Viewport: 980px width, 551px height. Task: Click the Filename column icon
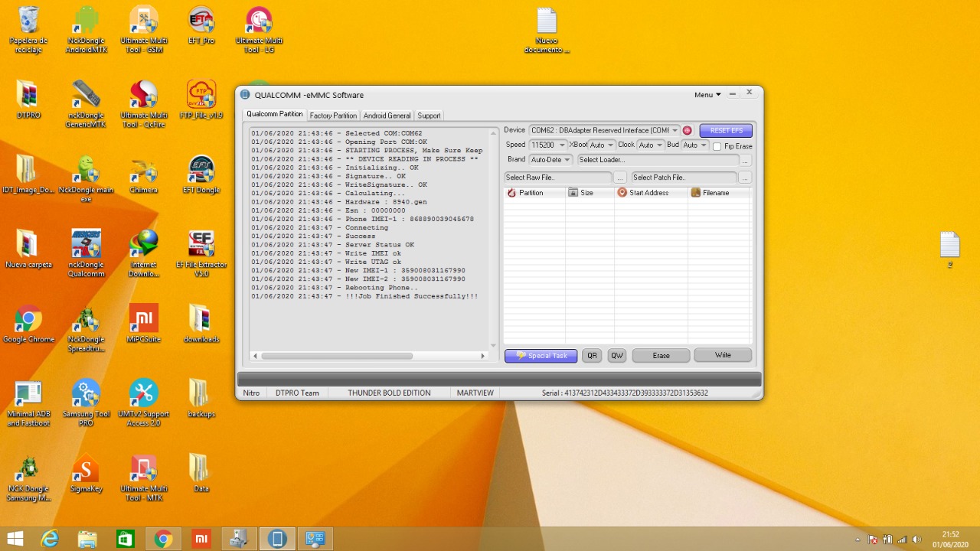click(x=695, y=193)
